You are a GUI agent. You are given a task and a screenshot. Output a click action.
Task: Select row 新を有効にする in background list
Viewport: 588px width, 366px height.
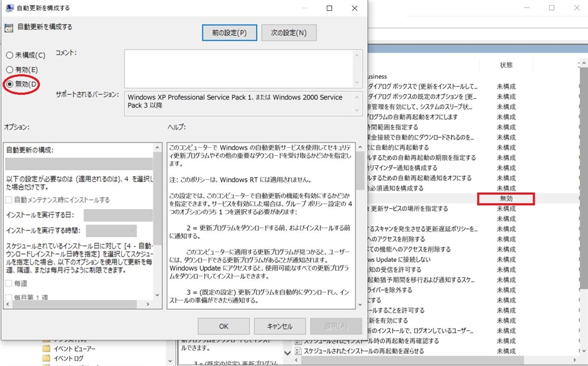point(388,321)
